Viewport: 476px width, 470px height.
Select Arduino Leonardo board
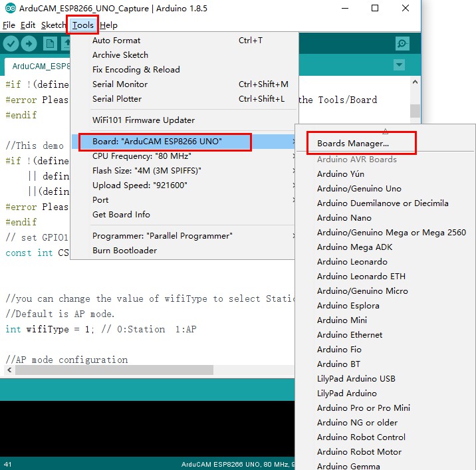[x=386, y=262]
